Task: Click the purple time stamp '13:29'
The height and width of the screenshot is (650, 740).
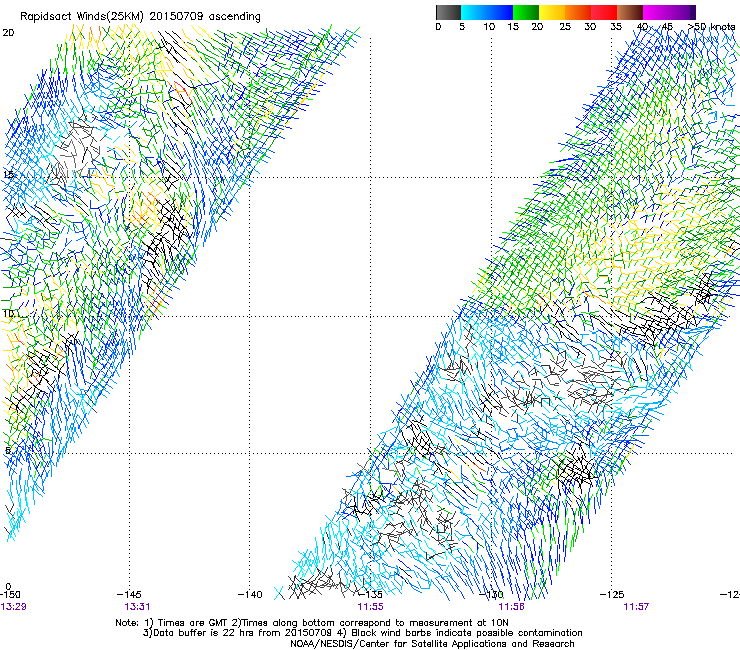Action: click(13, 607)
